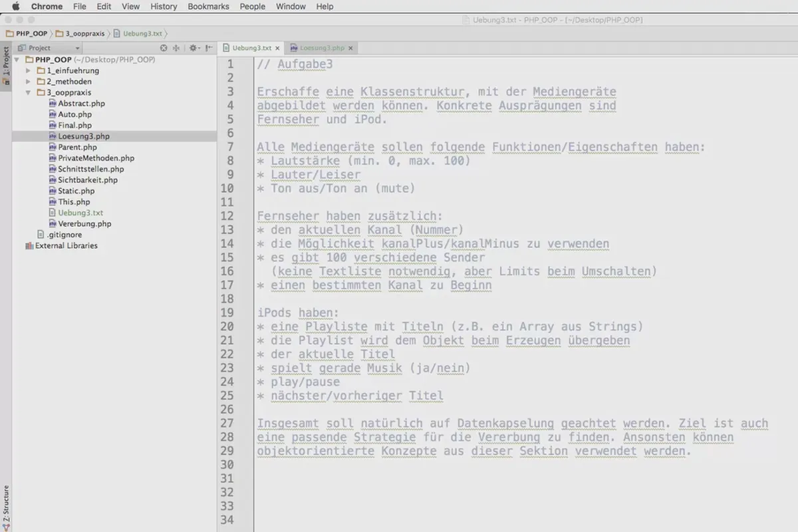
Task: Toggle the Structure side tab
Action: 6,509
